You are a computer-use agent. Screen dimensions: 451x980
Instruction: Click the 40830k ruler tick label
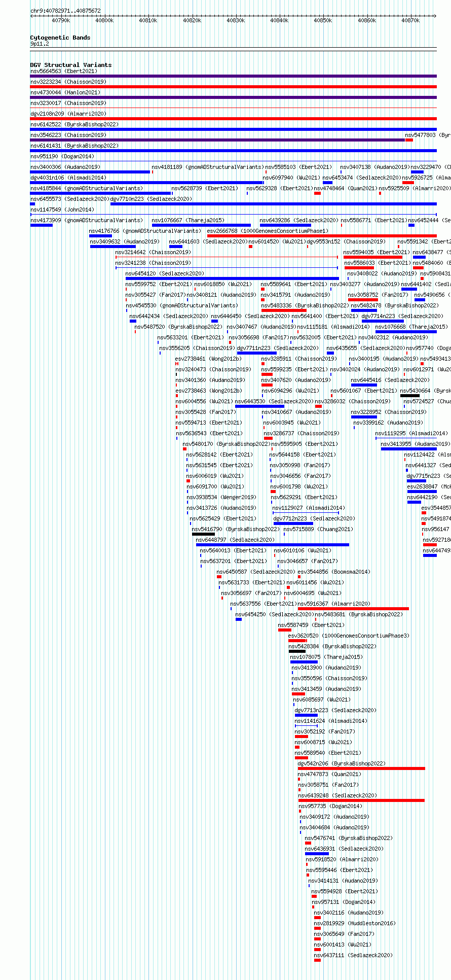tap(236, 20)
